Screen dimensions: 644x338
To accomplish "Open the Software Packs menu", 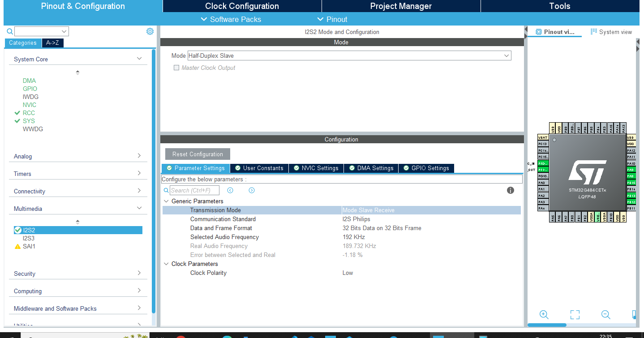I will point(231,19).
